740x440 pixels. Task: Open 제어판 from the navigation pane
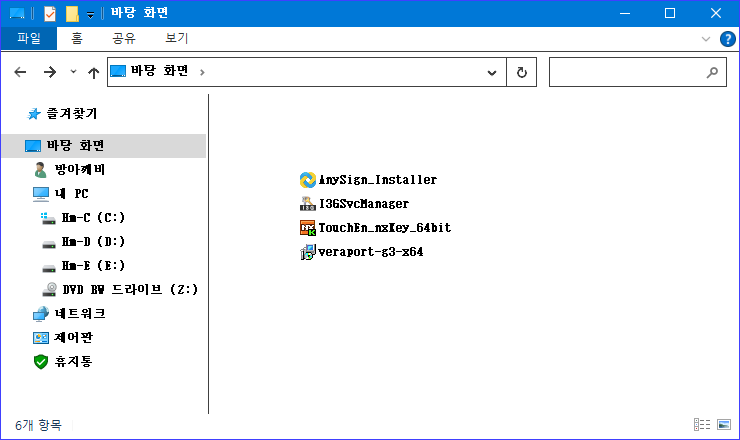(73, 338)
